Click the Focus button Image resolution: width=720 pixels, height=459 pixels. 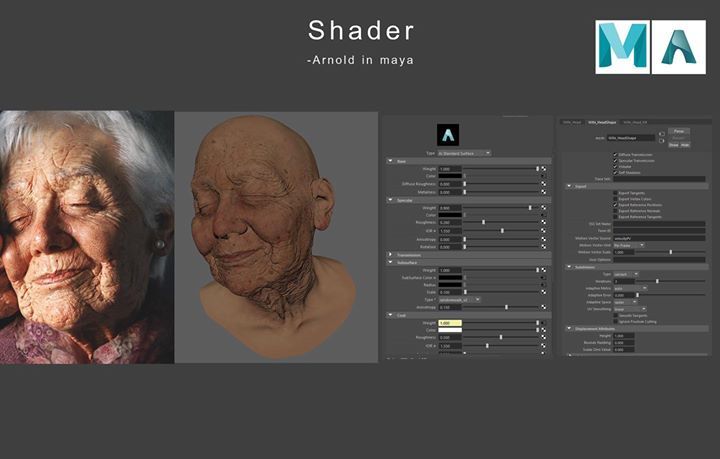[679, 131]
